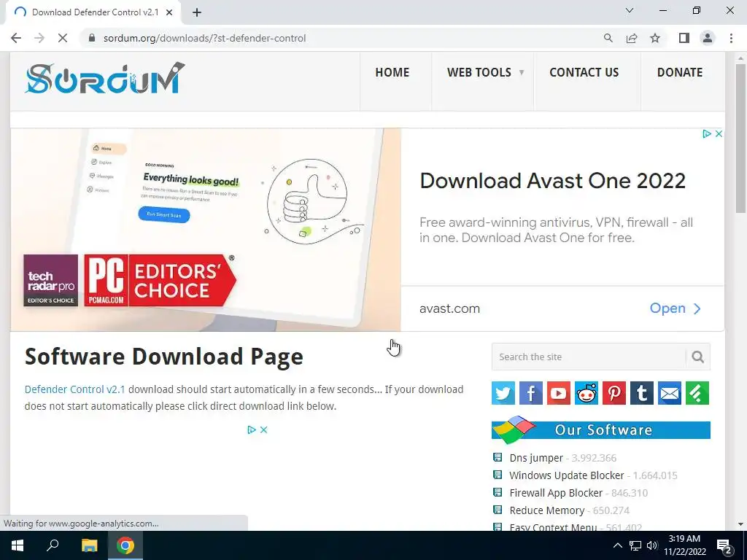The image size is (747, 560).
Task: Open Windows Start menu
Action: (18, 545)
